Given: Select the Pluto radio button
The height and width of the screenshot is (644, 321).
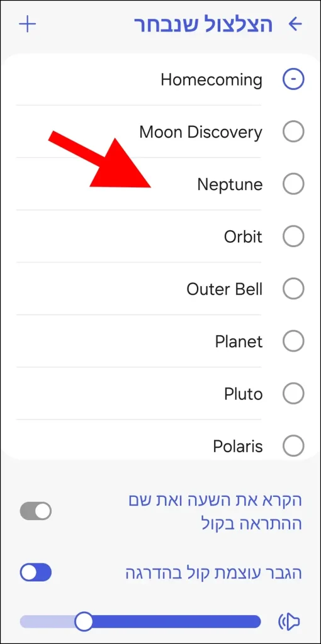Looking at the screenshot, I should (293, 394).
